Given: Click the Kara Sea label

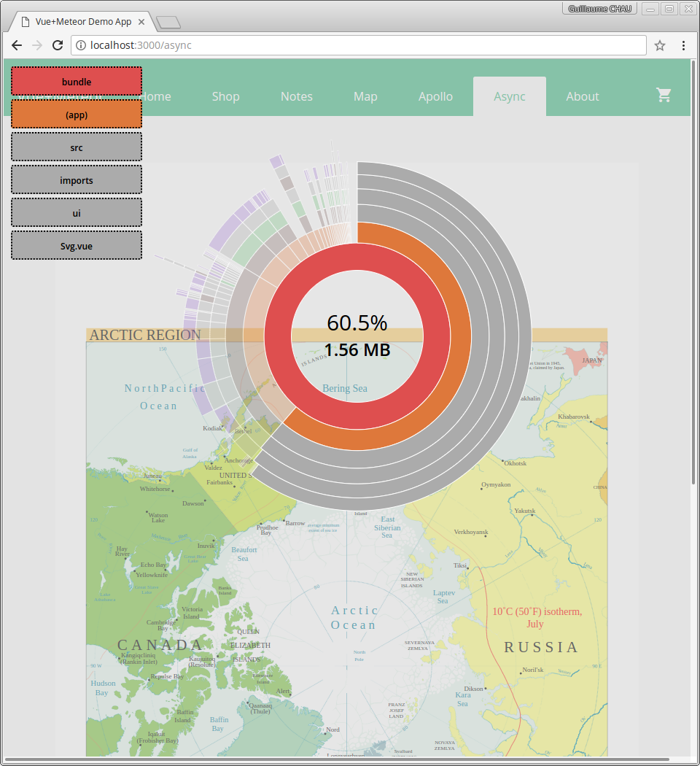Looking at the screenshot, I should (x=463, y=699).
